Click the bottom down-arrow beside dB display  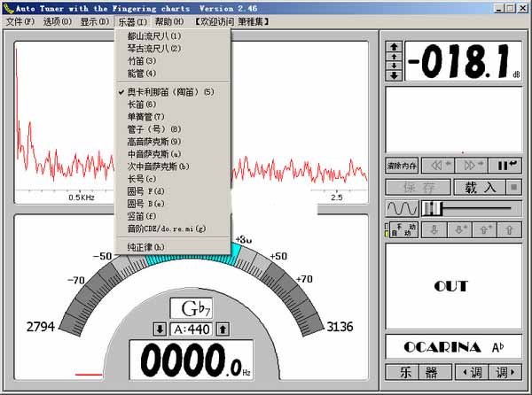coord(394,76)
